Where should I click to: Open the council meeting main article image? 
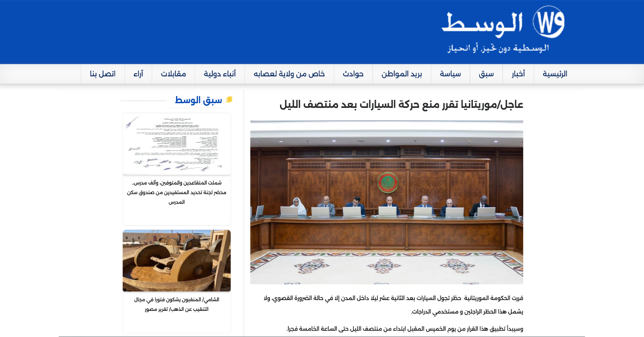(386, 202)
